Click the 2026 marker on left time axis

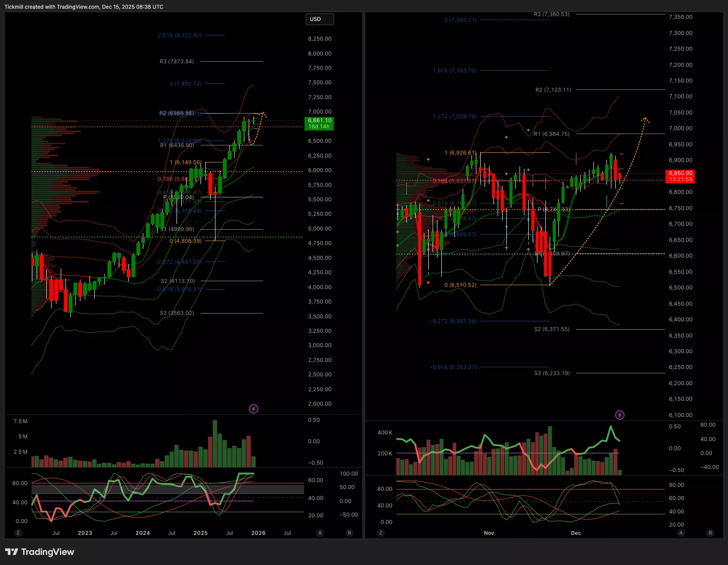(x=258, y=533)
